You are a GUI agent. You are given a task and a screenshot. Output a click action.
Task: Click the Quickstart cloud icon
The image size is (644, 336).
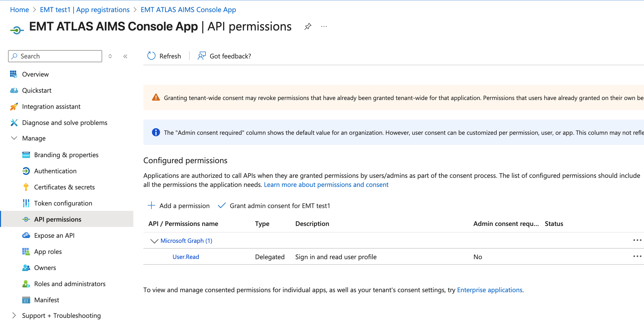[x=14, y=90]
